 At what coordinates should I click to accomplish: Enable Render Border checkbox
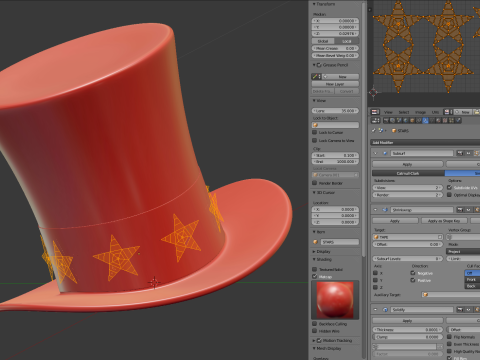[314, 183]
